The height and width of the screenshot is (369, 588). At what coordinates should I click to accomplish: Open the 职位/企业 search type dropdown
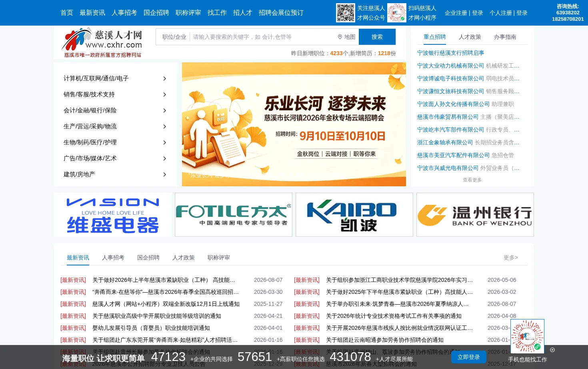pyautogui.click(x=174, y=37)
